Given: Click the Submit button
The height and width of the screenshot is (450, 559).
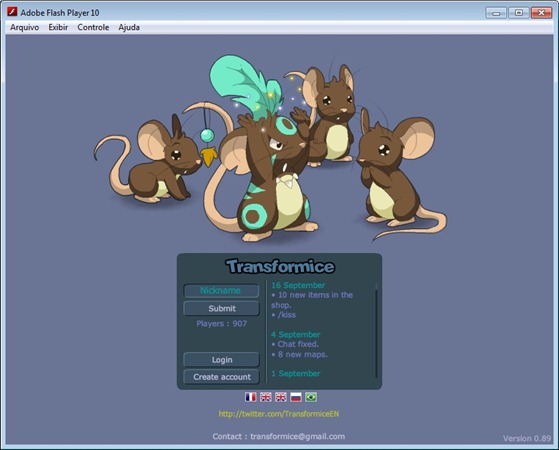Looking at the screenshot, I should (221, 308).
